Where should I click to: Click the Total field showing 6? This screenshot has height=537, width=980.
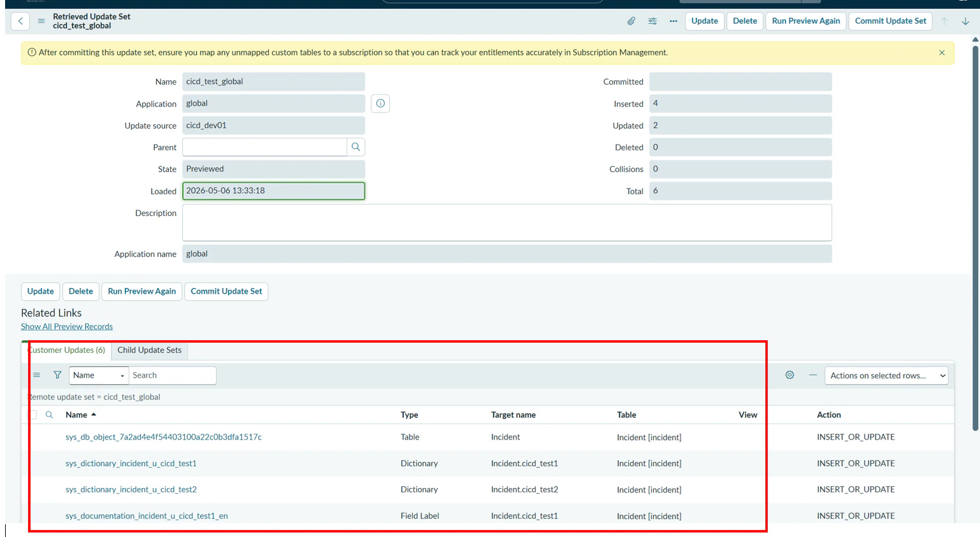click(x=740, y=191)
